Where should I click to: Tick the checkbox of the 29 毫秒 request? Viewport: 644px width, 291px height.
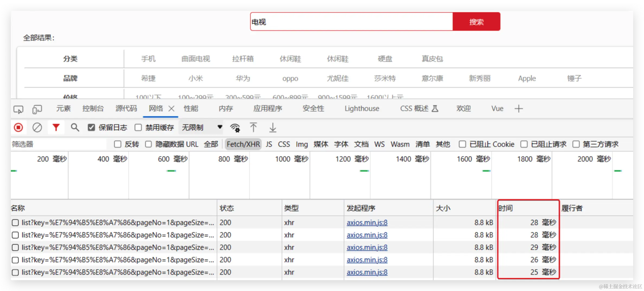[15, 247]
